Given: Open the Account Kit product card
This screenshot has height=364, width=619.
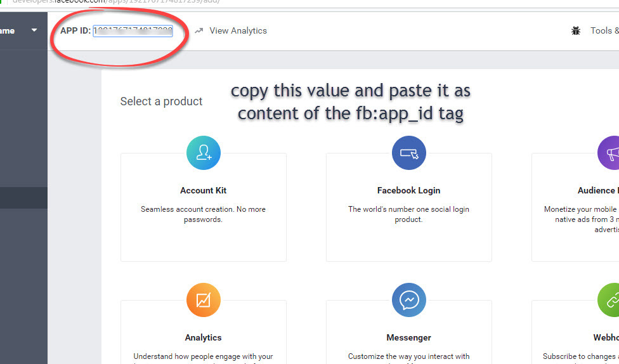Looking at the screenshot, I should point(204,207).
